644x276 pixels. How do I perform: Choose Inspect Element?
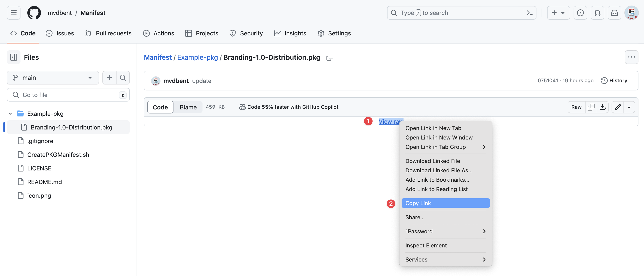(x=446, y=245)
